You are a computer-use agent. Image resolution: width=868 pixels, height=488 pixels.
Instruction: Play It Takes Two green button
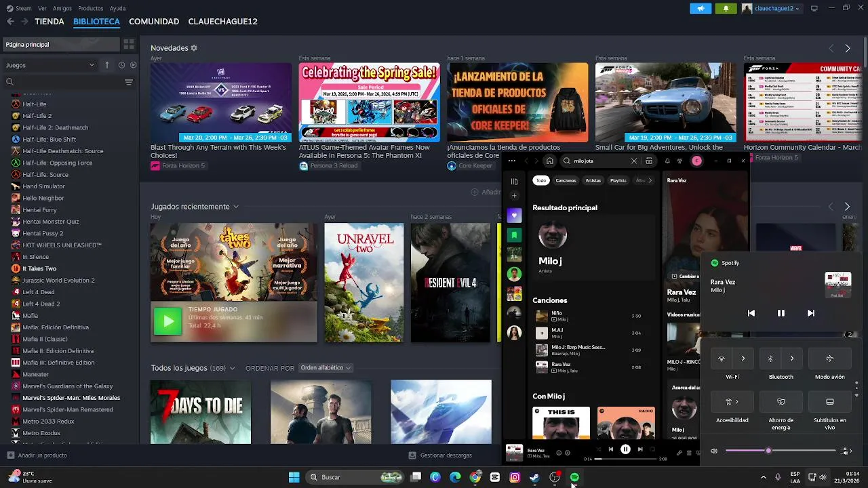click(167, 322)
